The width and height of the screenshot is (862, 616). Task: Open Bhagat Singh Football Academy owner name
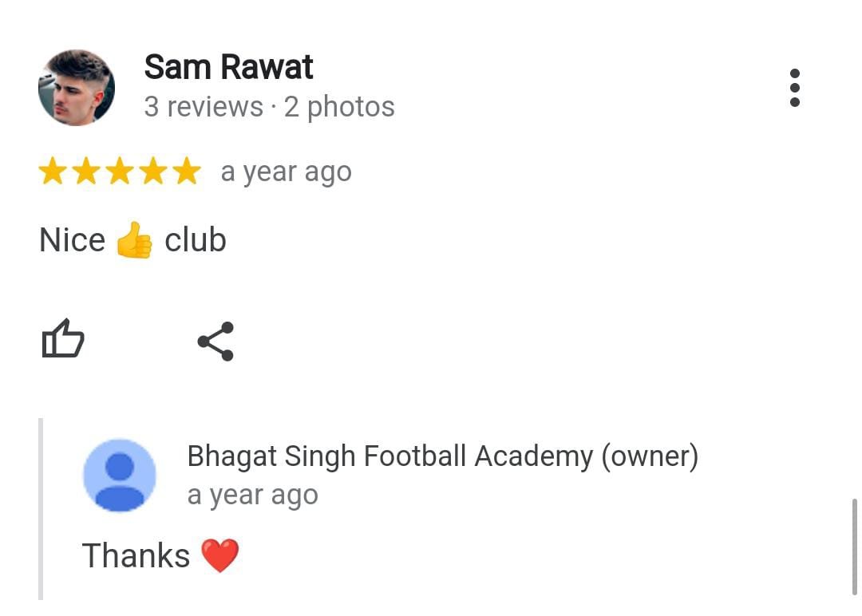(442, 456)
